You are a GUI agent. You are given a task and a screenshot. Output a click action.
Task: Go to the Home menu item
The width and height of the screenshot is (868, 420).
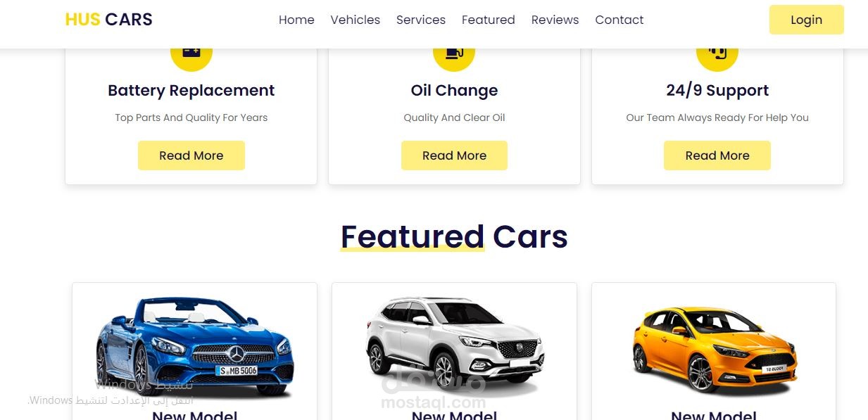(296, 20)
